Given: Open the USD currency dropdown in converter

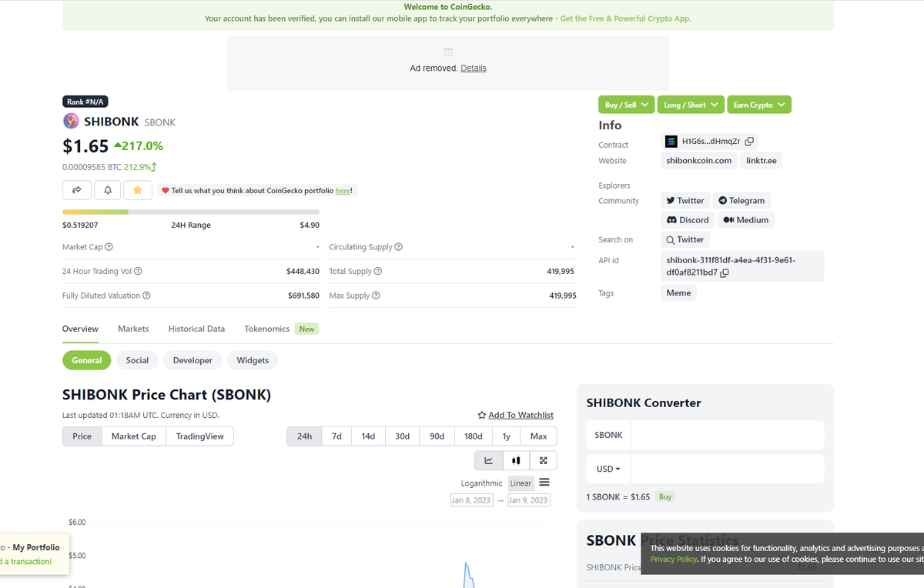Looking at the screenshot, I should pyautogui.click(x=608, y=469).
